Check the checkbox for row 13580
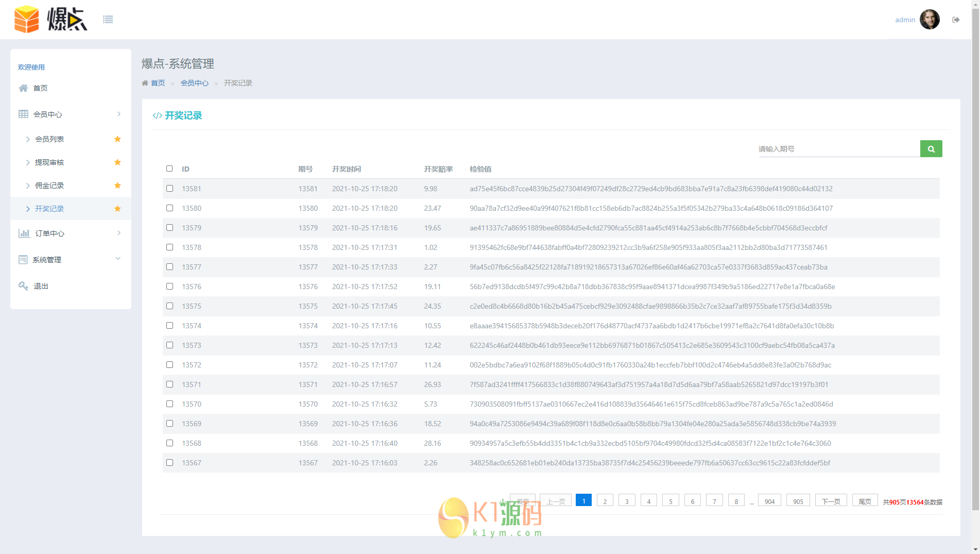980x554 pixels. point(169,208)
